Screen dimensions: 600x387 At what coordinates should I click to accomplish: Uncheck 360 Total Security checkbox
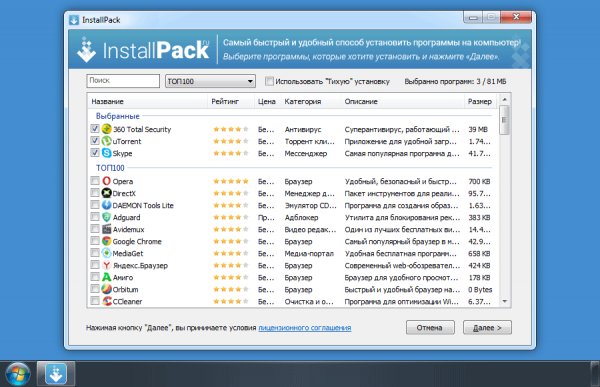(95, 129)
